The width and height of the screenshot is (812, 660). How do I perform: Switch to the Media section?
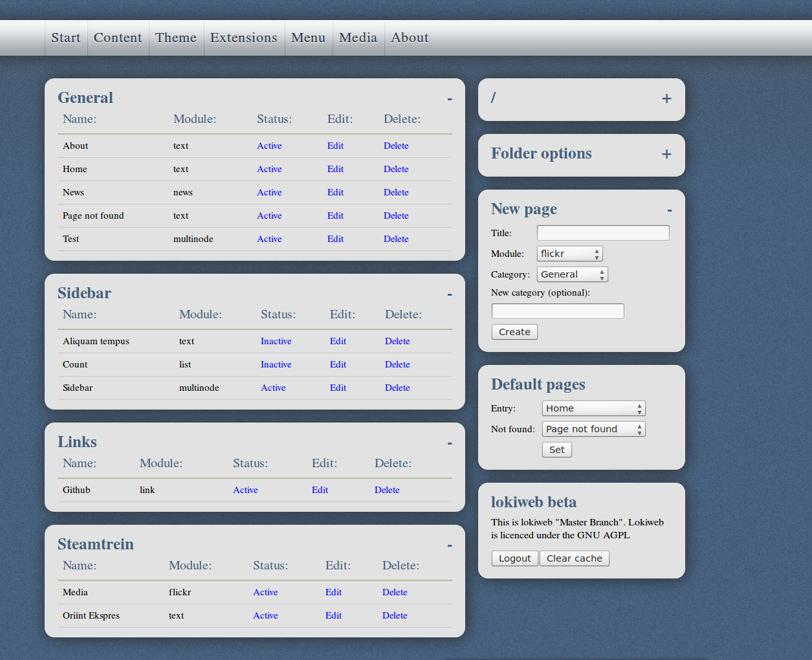[358, 38]
